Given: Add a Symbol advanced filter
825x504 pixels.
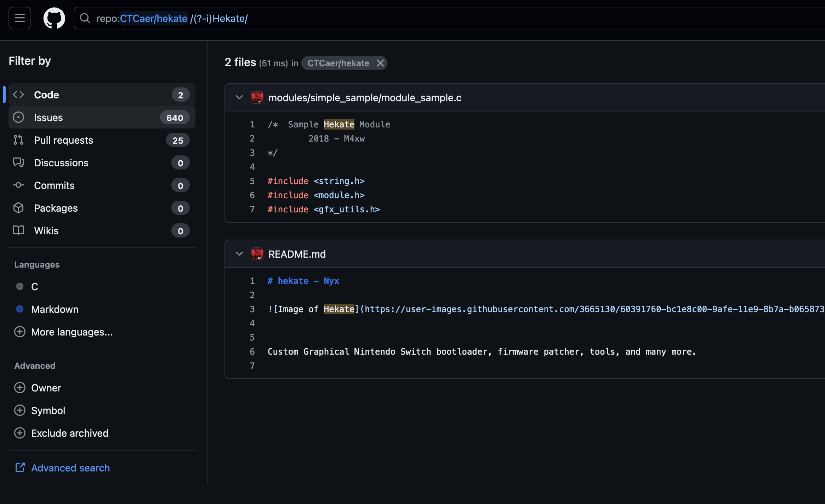Looking at the screenshot, I should tap(102, 411).
